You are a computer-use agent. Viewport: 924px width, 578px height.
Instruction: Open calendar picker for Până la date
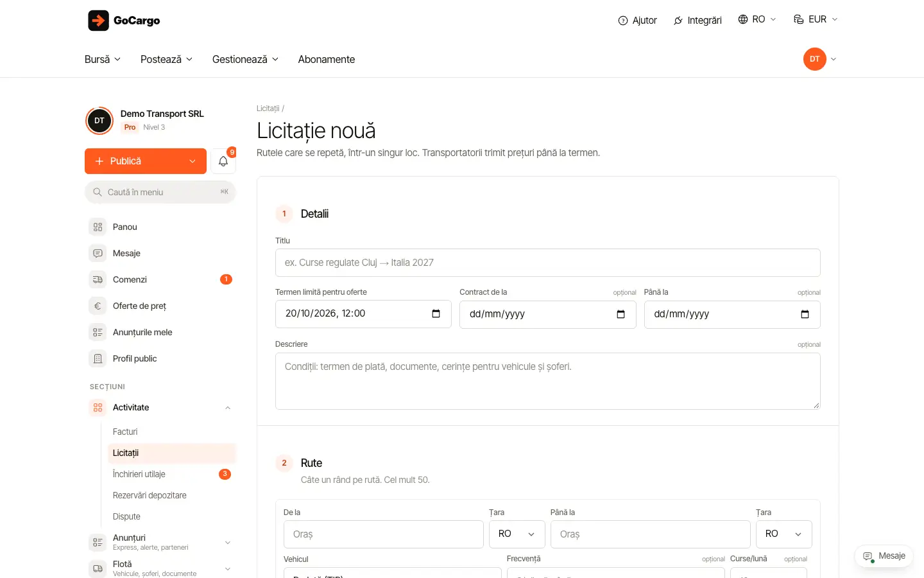(805, 314)
